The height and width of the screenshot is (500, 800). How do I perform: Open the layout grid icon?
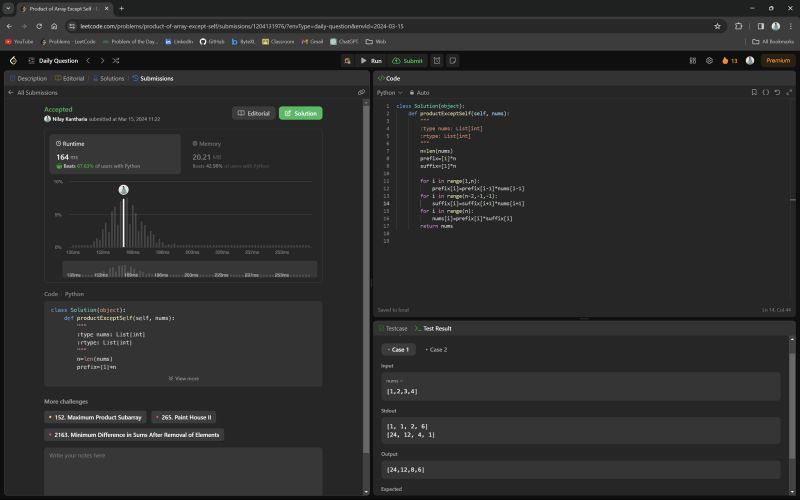pyautogui.click(x=693, y=61)
